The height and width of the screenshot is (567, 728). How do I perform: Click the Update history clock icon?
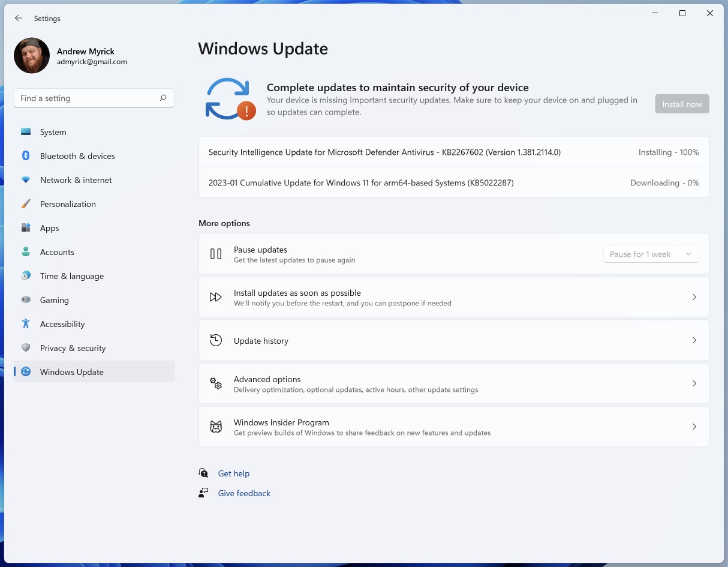pos(216,340)
